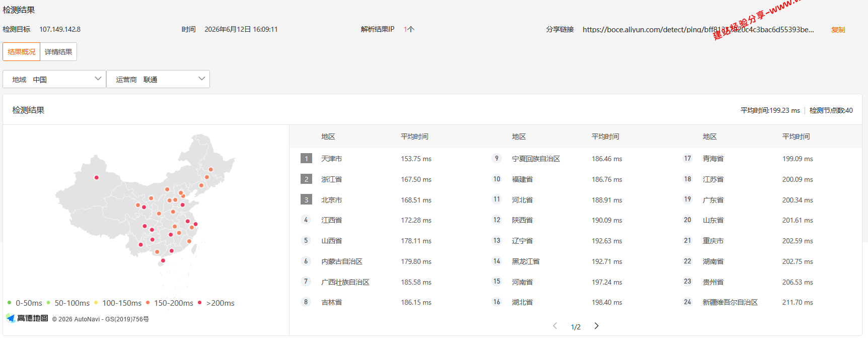Click the 50-100ms legend dot
This screenshot has width=868, height=341.
tap(48, 303)
